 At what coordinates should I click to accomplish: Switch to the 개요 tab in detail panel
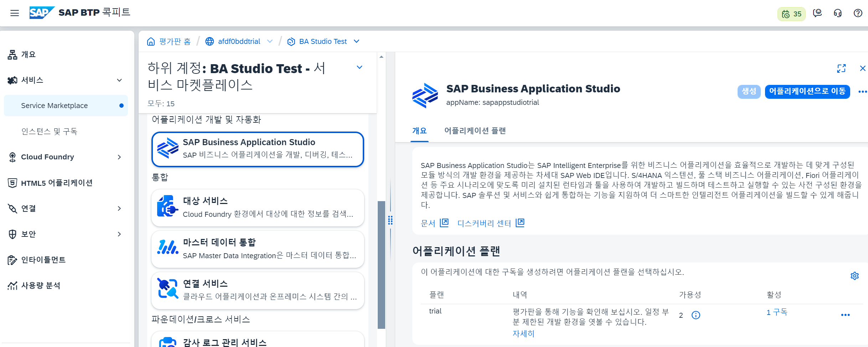[x=419, y=131]
